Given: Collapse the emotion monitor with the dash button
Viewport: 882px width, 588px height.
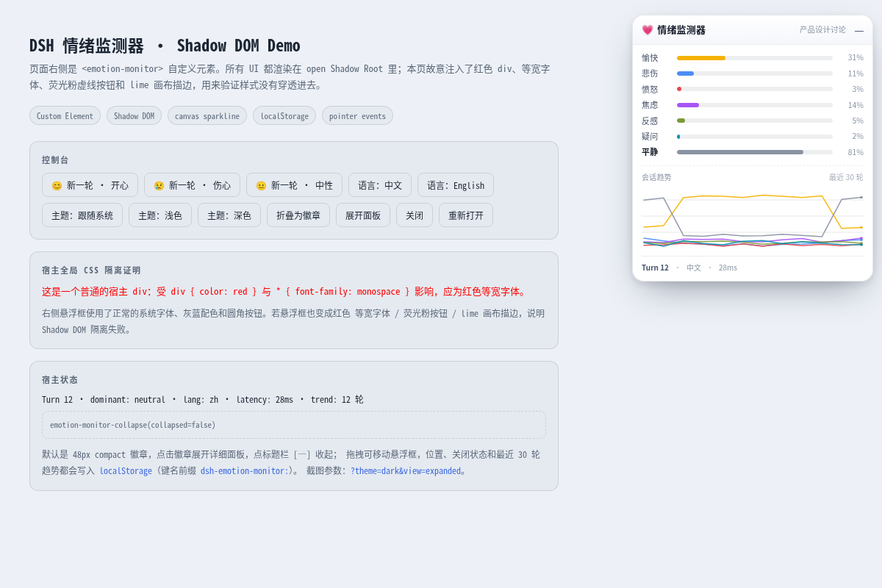Looking at the screenshot, I should click(x=859, y=30).
